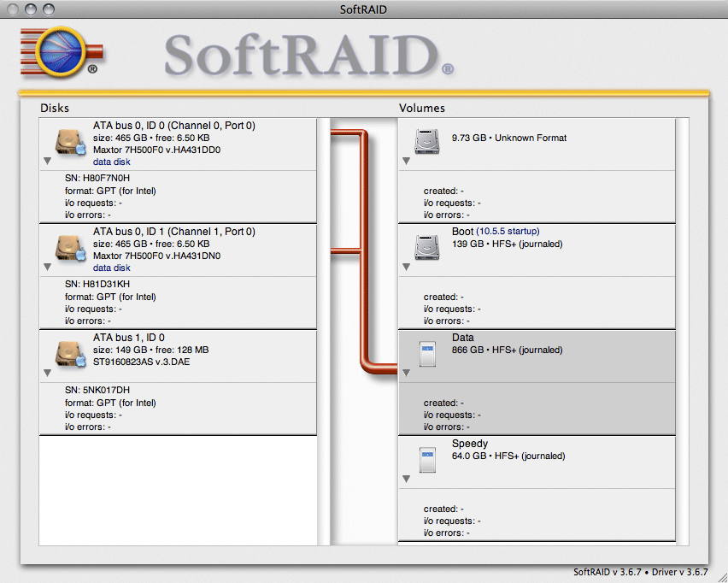This screenshot has width=728, height=583.
Task: Collapse the Boot volume details
Action: [x=406, y=267]
